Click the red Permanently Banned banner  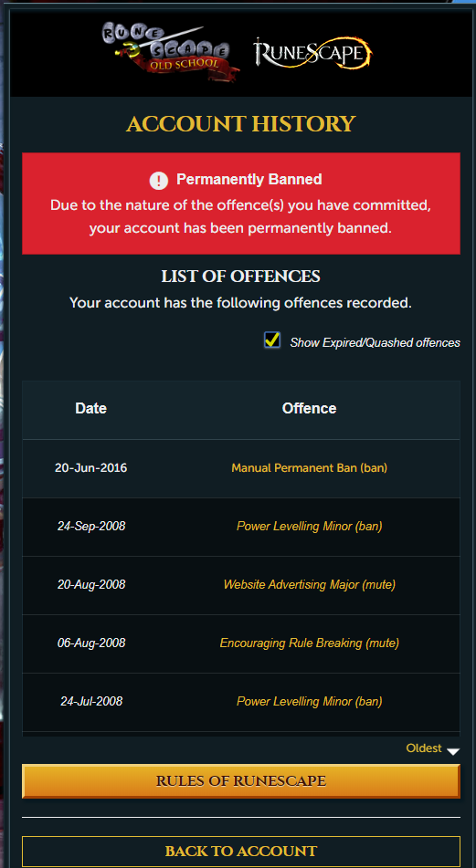(241, 204)
